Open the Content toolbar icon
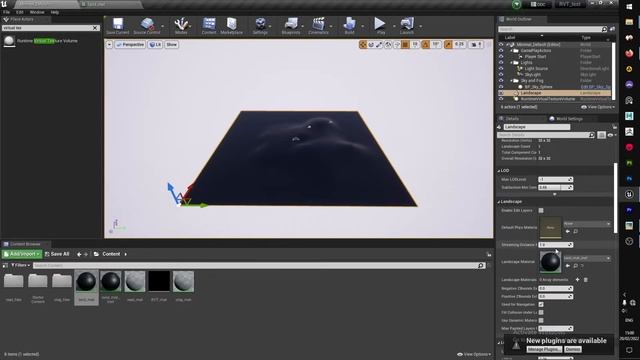Screen dimensions: 640x360 click(209, 26)
